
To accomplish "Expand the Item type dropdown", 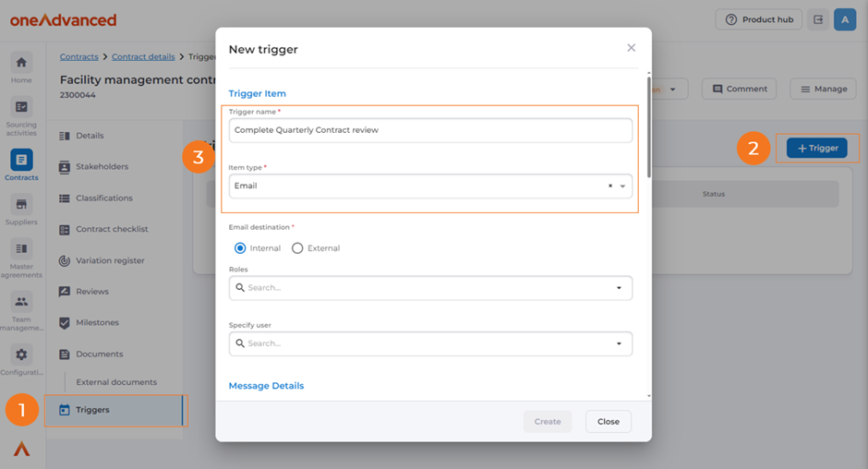I will 623,186.
